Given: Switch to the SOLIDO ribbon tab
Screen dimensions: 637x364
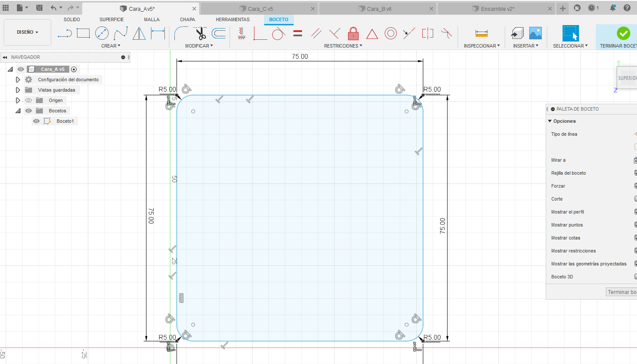Looking at the screenshot, I should pyautogui.click(x=72, y=19).
